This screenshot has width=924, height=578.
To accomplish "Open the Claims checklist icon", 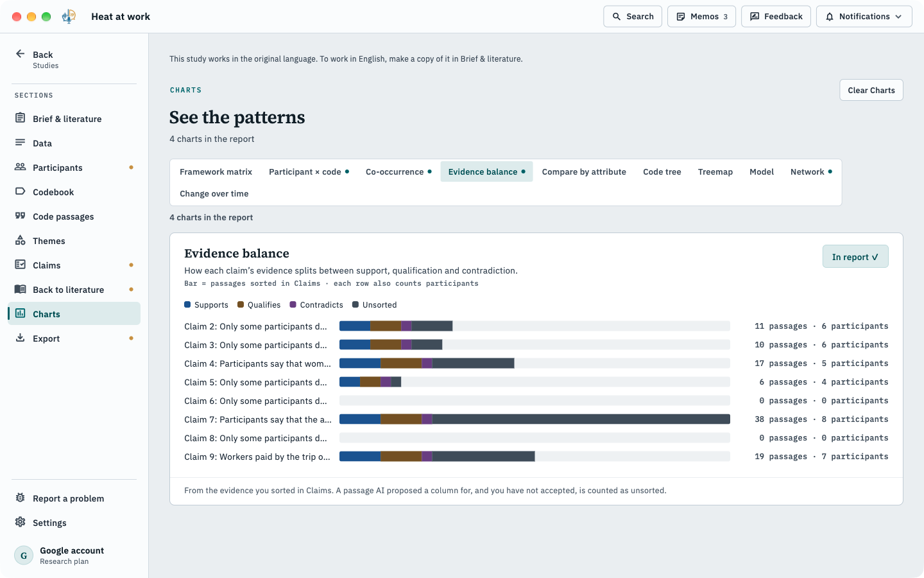I will point(20,265).
